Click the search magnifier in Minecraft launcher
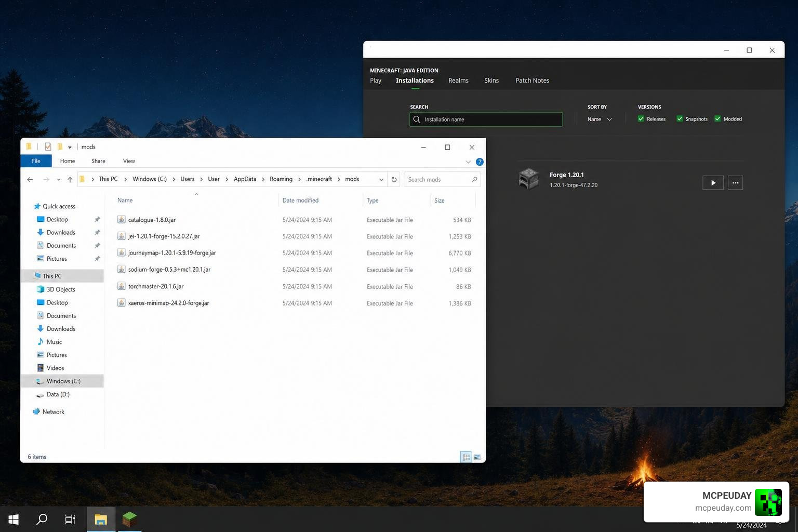Screen dimensions: 798x532 click(x=417, y=119)
